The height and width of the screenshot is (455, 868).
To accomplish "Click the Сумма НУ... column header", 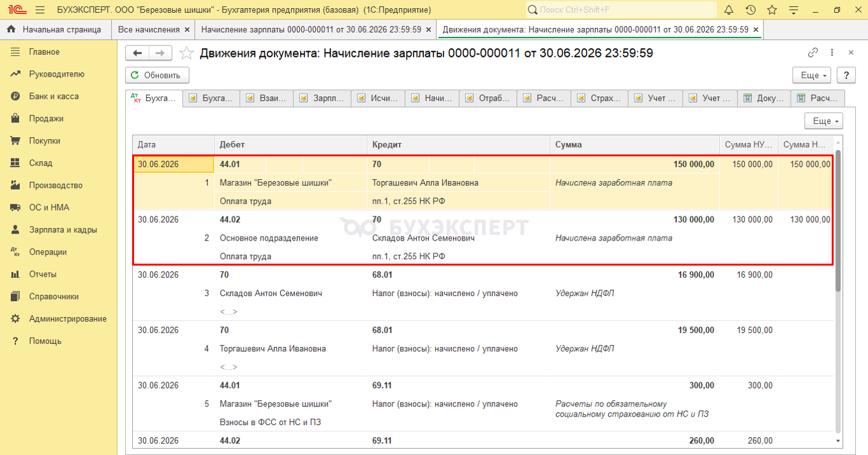I will point(749,145).
